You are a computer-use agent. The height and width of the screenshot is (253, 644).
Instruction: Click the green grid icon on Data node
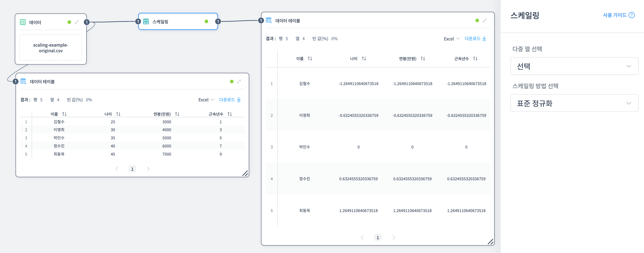[23, 22]
